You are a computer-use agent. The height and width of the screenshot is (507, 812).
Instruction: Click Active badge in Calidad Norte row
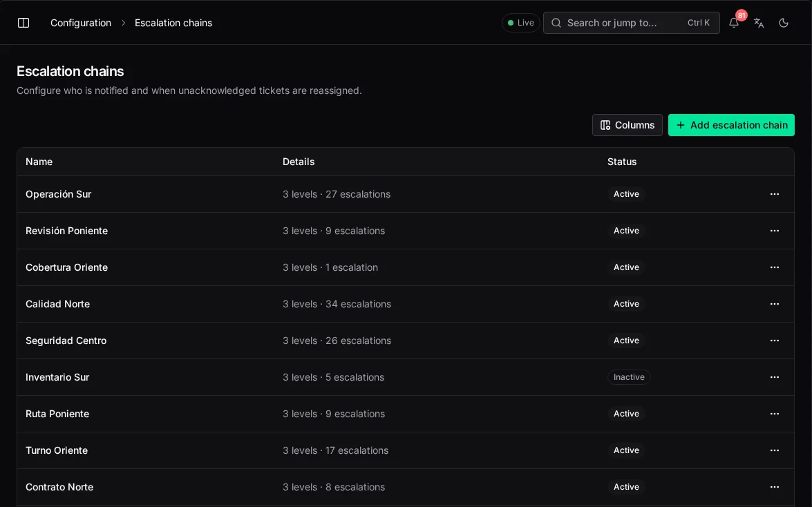click(x=626, y=304)
